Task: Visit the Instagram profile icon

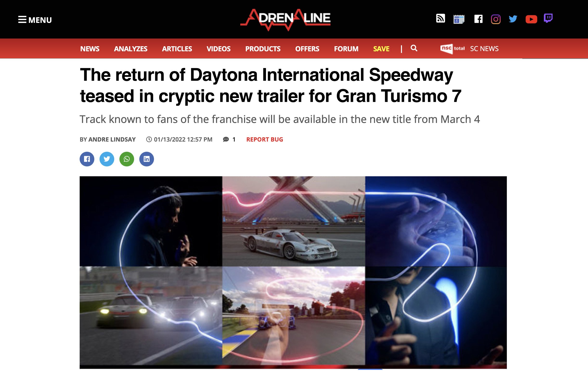Action: [x=496, y=19]
